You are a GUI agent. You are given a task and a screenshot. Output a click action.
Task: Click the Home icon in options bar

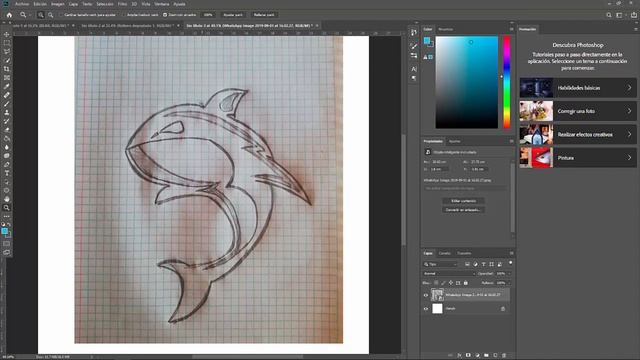tap(9, 15)
